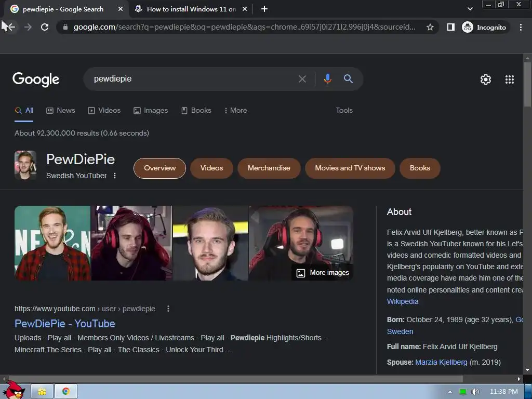Click scroll down arrow of page
The image size is (532, 399).
(527, 370)
